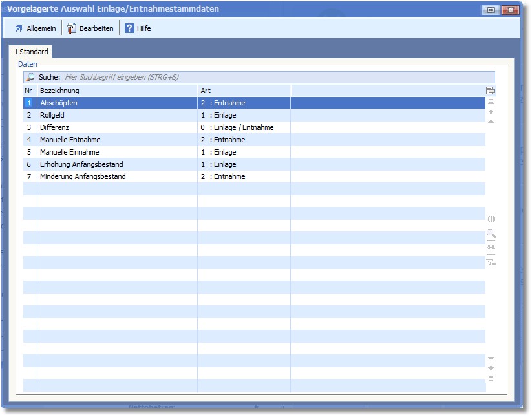Click the XML export icon
This screenshot has width=532, height=417.
tap(491, 248)
